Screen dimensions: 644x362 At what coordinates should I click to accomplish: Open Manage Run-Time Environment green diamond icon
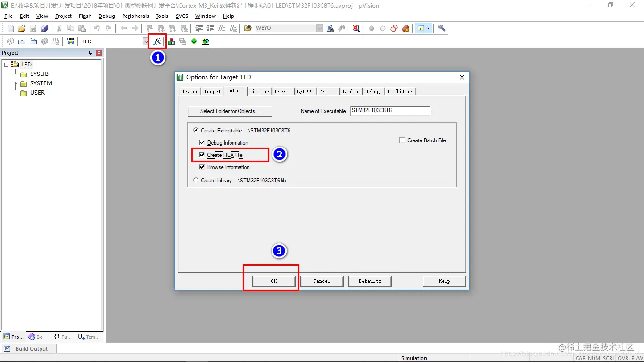coord(194,41)
